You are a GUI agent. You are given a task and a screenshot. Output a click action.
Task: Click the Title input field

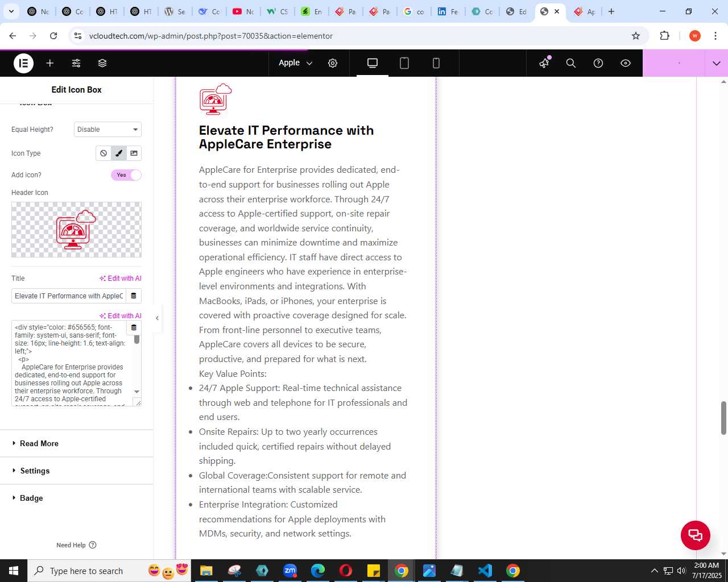coord(68,296)
